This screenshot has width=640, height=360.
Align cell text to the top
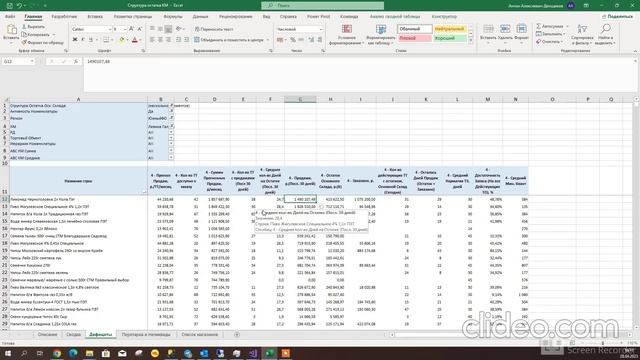(152, 29)
